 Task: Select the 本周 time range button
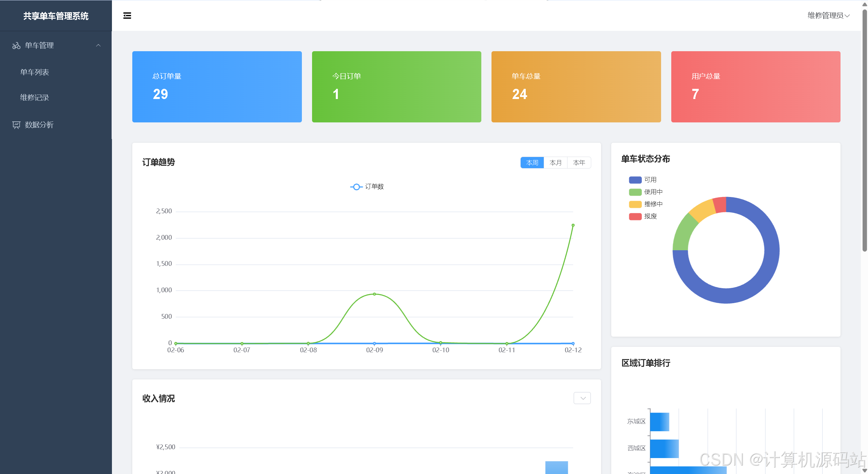532,163
